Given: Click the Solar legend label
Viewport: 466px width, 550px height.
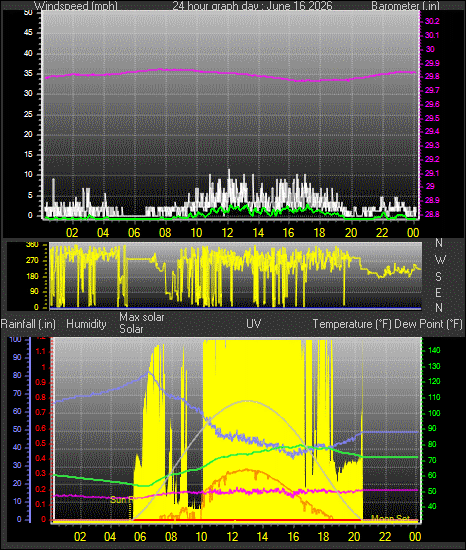Looking at the screenshot, I should click(131, 329).
